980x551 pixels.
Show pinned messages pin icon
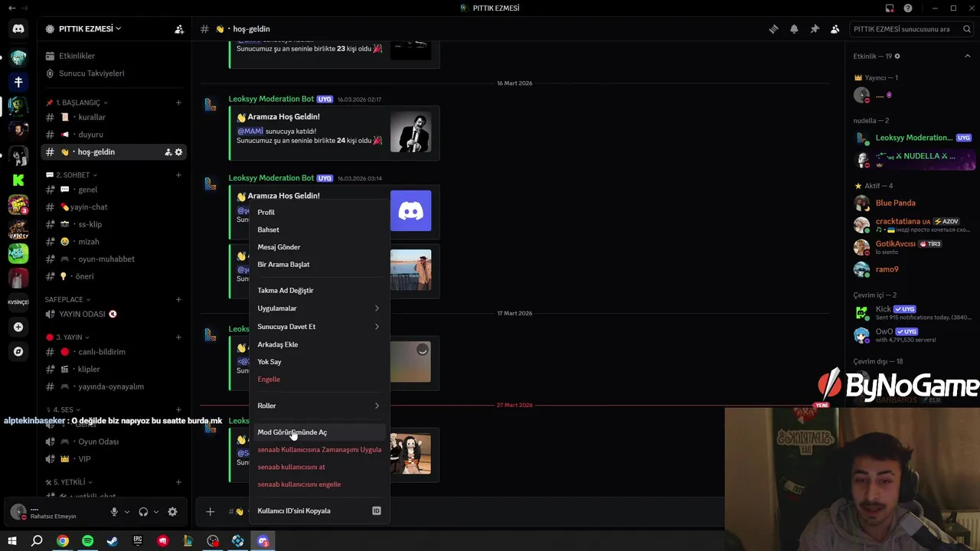coord(815,29)
